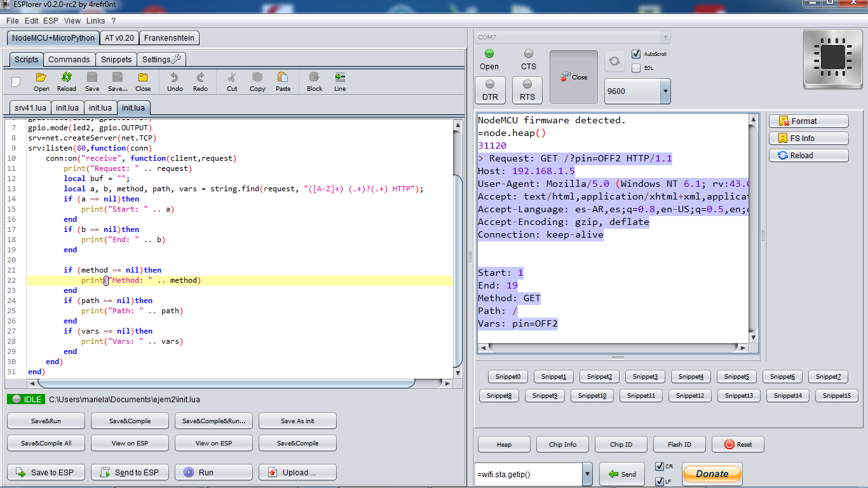The width and height of the screenshot is (868, 488).
Task: Open the Commands tab
Action: point(69,60)
